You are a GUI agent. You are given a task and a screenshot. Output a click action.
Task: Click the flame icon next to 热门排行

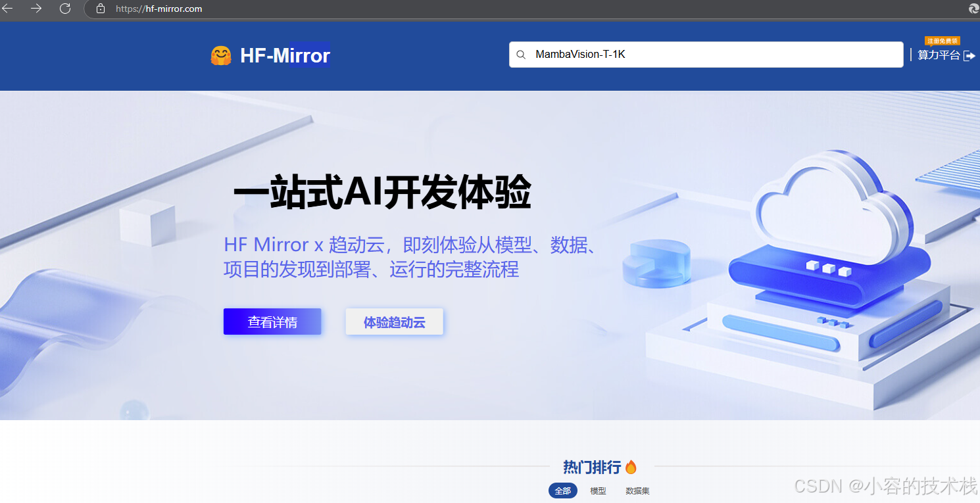(631, 467)
